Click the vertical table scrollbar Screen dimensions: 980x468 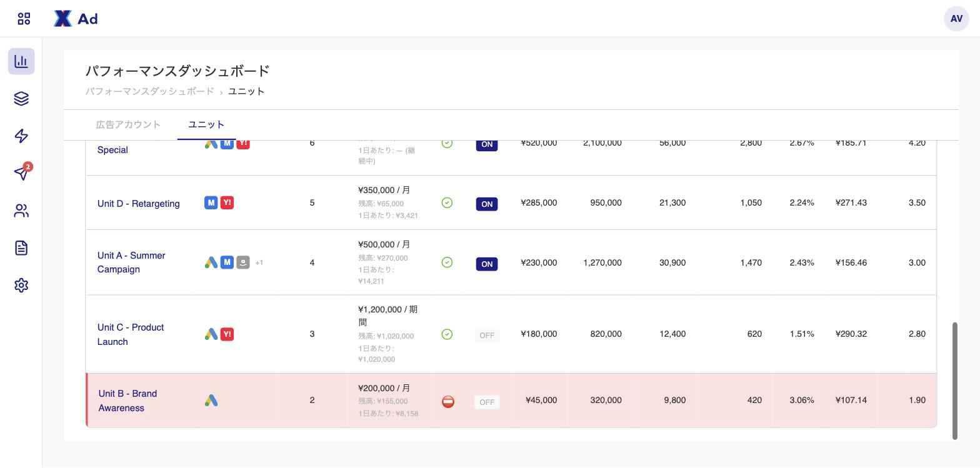point(955,381)
